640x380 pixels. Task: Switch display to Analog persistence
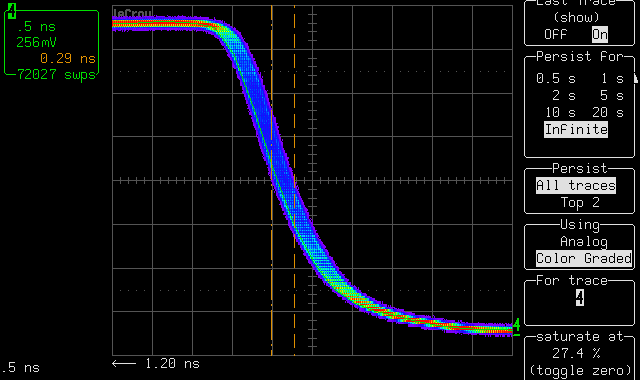pos(584,242)
